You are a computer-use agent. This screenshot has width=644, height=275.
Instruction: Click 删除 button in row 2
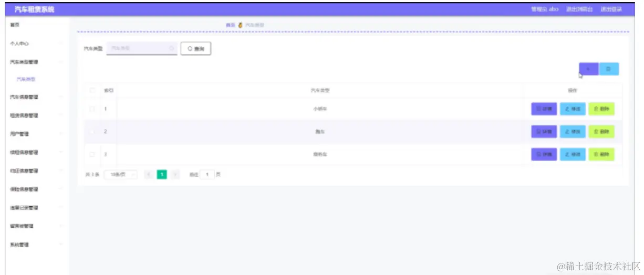[x=601, y=132]
